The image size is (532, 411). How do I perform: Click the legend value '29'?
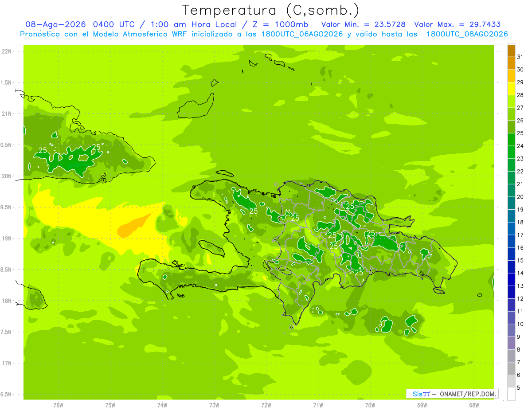(x=520, y=82)
